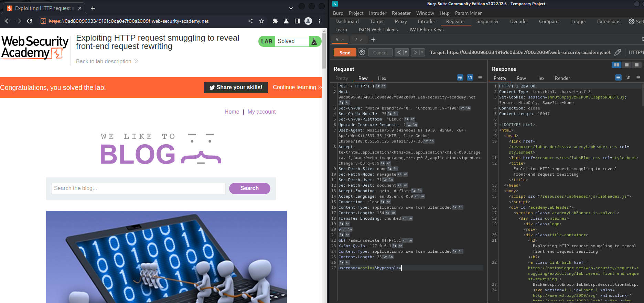644x303 pixels.
Task: Open the My account link
Action: click(x=261, y=112)
